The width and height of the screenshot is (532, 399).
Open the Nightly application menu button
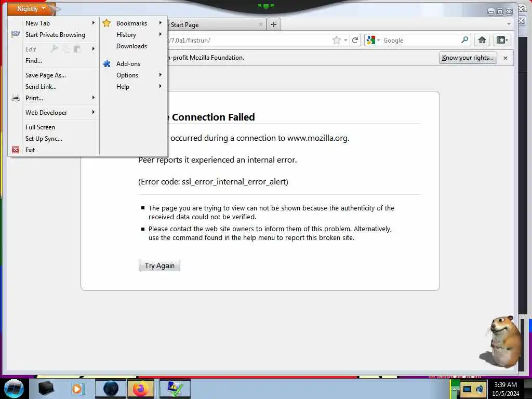(32, 9)
